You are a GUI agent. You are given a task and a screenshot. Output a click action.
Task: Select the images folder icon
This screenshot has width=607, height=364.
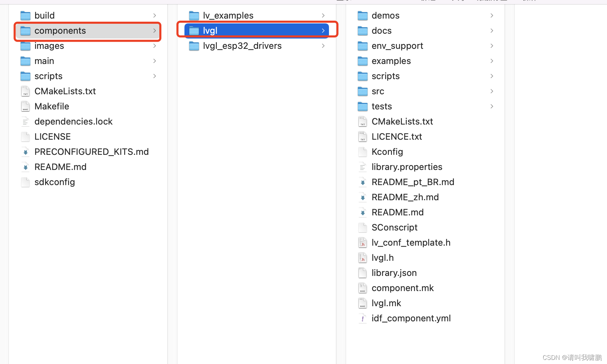25,46
